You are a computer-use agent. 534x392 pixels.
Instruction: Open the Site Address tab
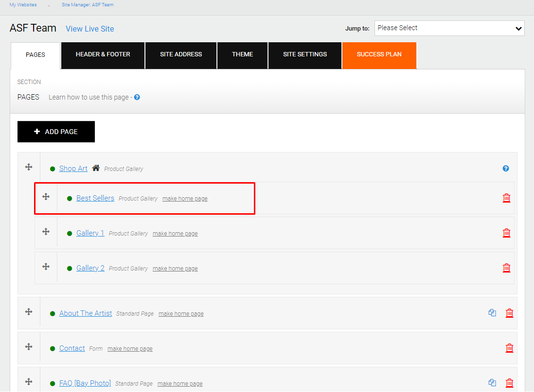(x=181, y=55)
